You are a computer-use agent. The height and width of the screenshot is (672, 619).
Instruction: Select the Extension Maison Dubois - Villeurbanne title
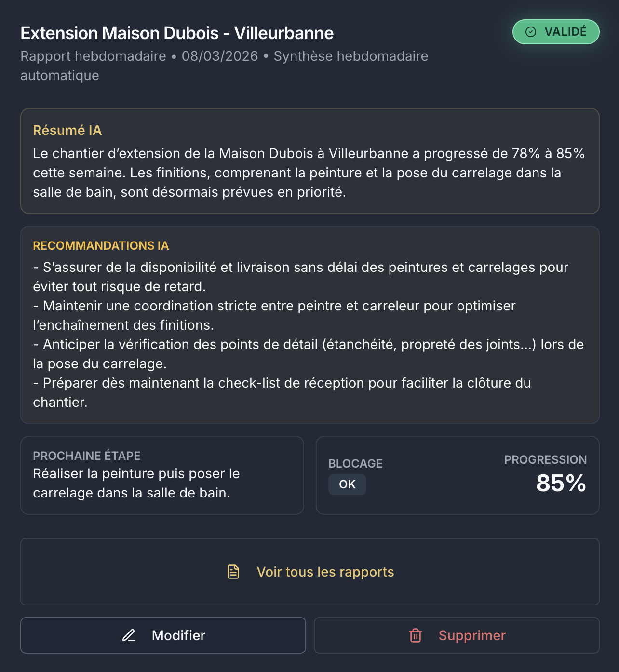177,33
